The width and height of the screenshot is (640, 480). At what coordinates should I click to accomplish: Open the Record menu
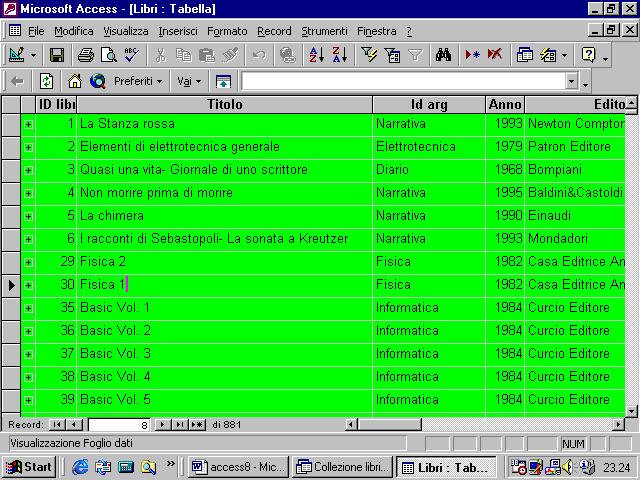click(274, 31)
